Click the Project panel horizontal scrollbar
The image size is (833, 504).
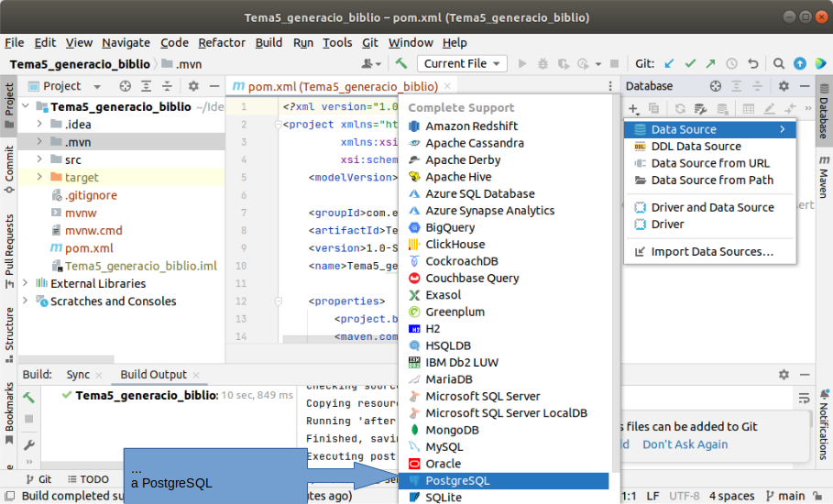[x=66, y=359]
